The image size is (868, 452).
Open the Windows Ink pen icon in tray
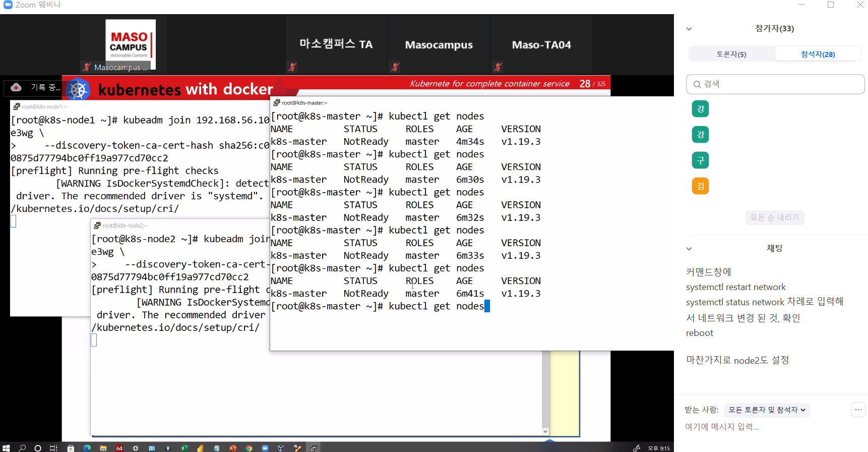(x=637, y=448)
